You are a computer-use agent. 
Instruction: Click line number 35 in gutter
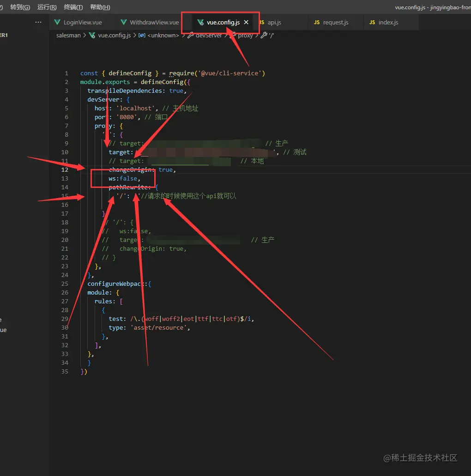point(65,372)
